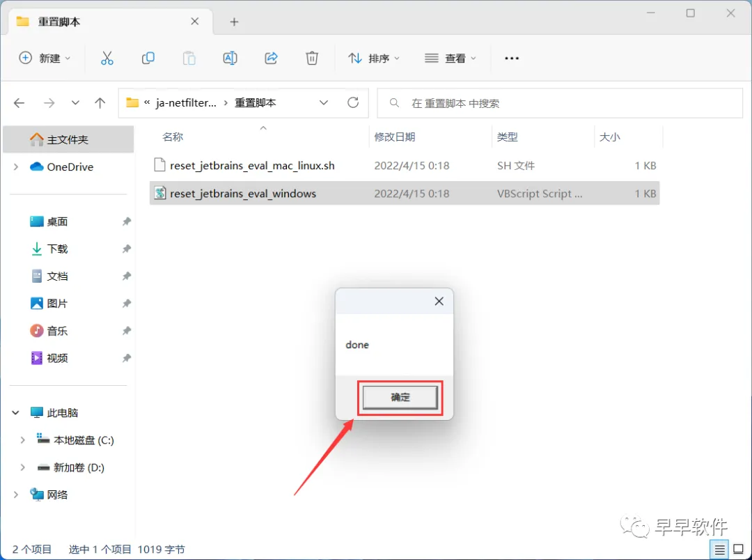Go forward with the right arrow
The image size is (752, 560).
click(x=49, y=102)
